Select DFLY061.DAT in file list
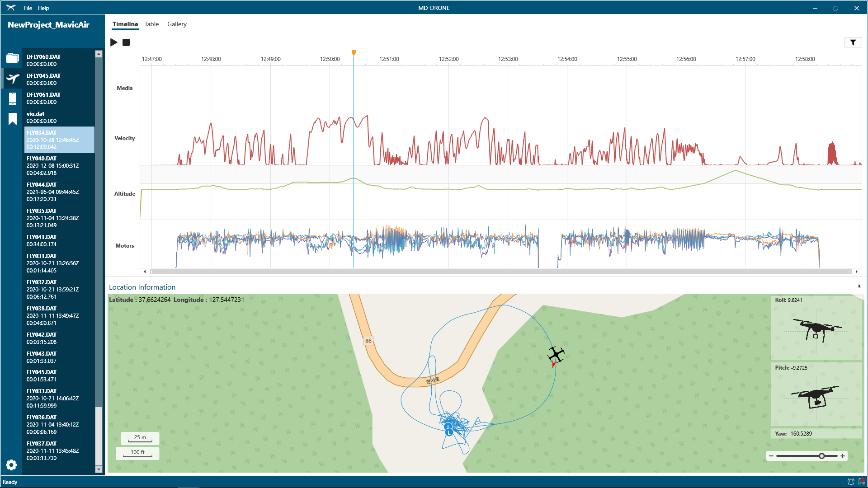This screenshot has height=488, width=868. pos(59,98)
